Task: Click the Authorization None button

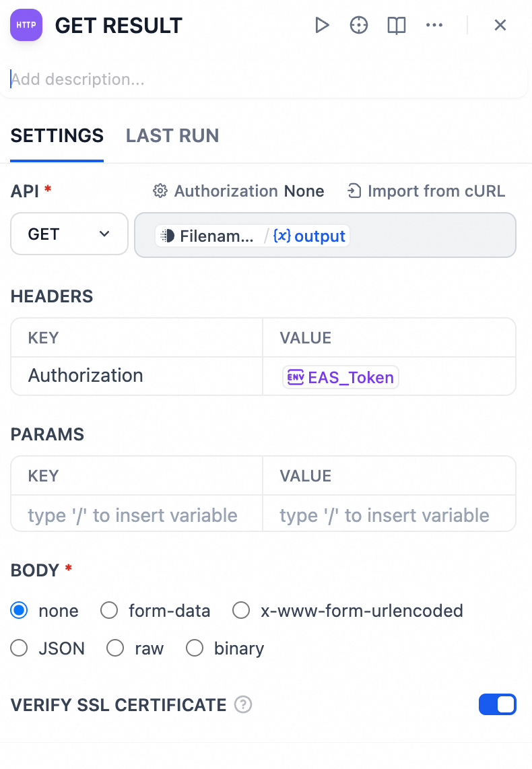Action: coord(239,191)
